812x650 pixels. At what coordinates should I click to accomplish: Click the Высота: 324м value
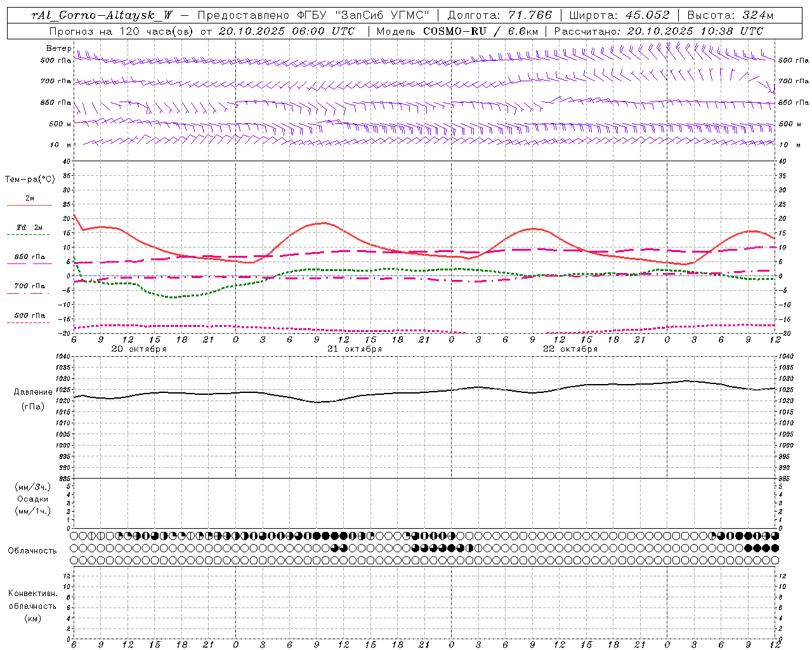(x=730, y=16)
